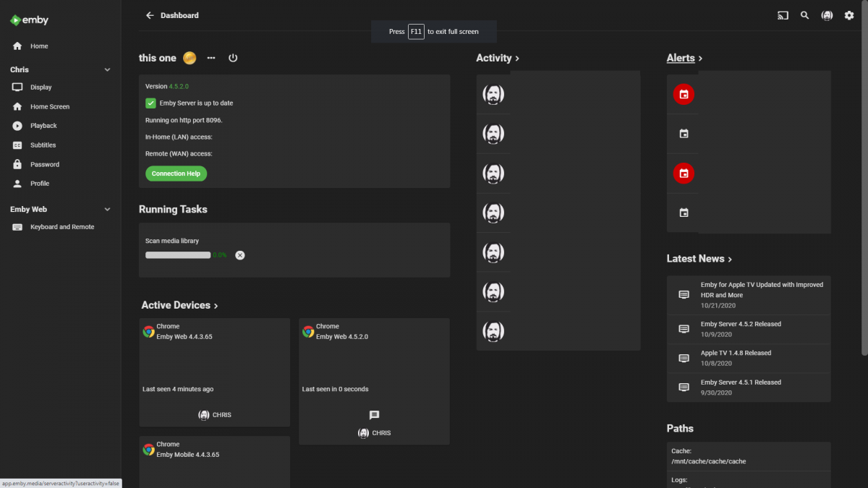The height and width of the screenshot is (488, 868).
Task: Click CHRIS user on Emby Web 4.5.2.0 card
Action: 374,433
